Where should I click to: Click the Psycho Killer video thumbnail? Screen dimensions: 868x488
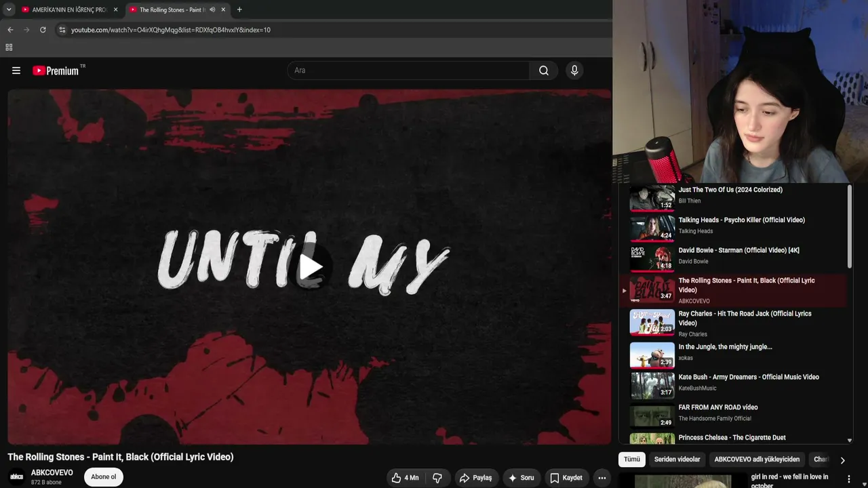[652, 228]
